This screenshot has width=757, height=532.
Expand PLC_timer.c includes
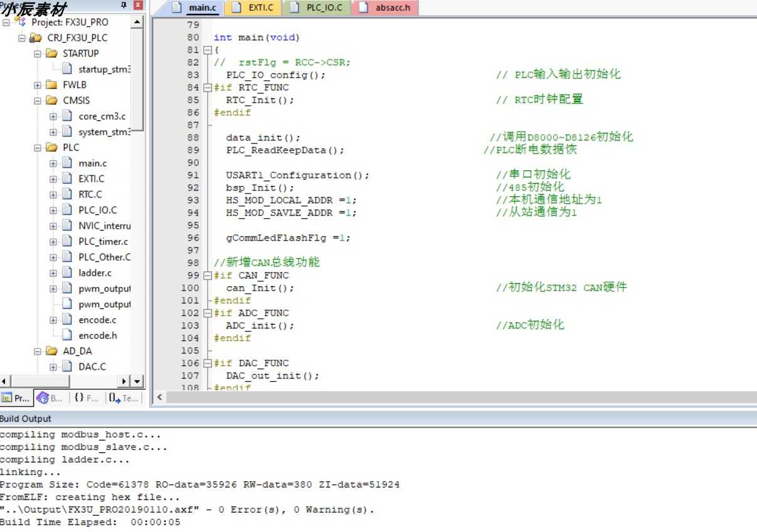[53, 241]
